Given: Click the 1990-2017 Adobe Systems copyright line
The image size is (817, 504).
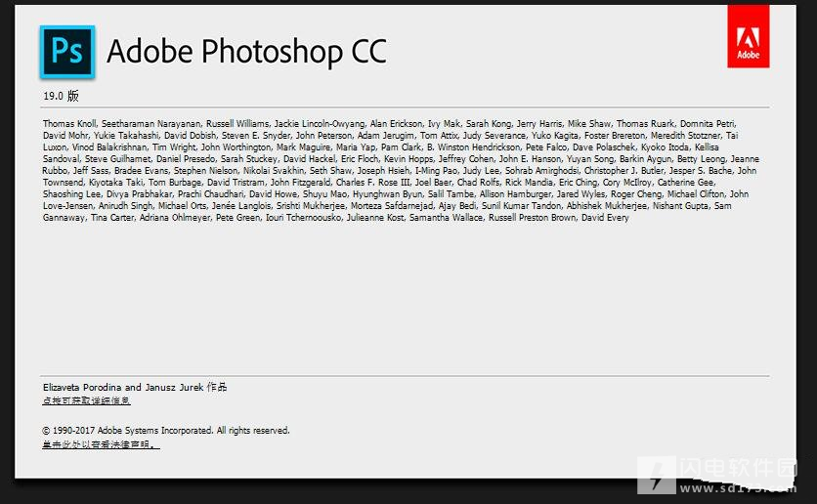Looking at the screenshot, I should [x=166, y=431].
